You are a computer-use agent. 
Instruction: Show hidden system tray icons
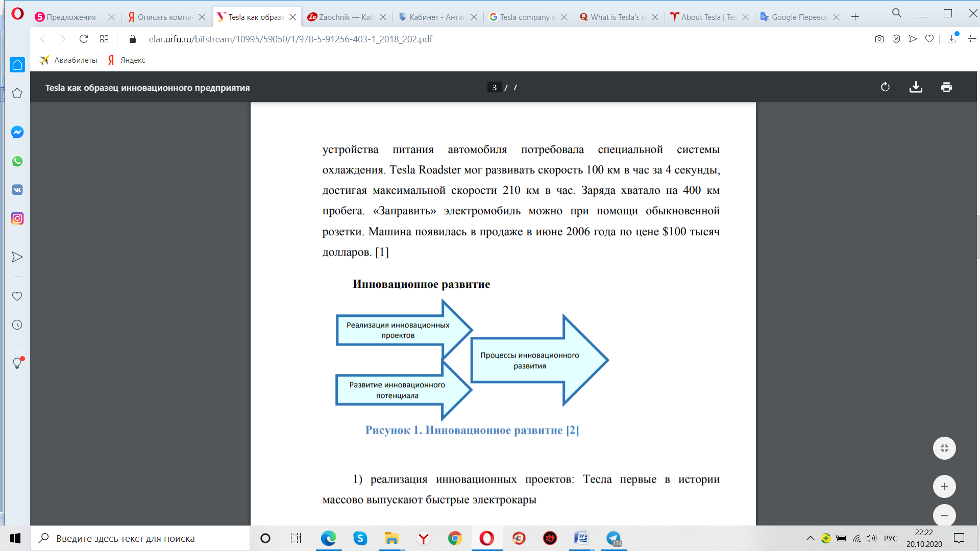pyautogui.click(x=810, y=538)
